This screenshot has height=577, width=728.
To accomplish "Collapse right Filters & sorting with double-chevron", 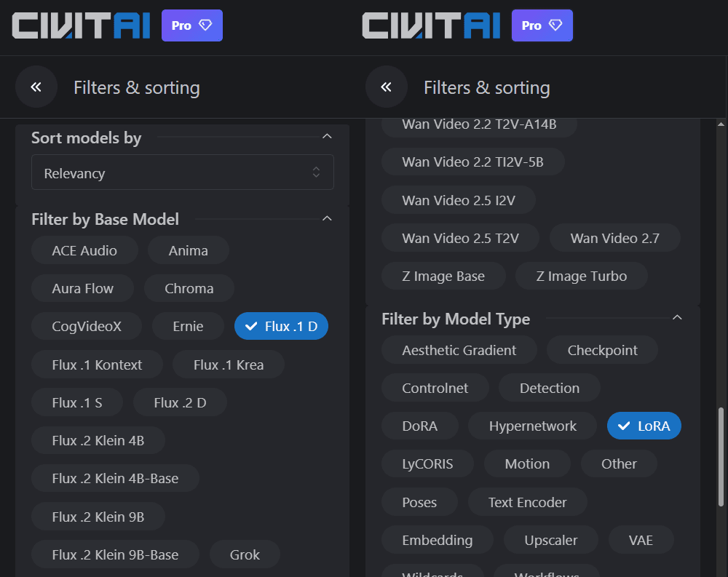I will click(x=387, y=87).
